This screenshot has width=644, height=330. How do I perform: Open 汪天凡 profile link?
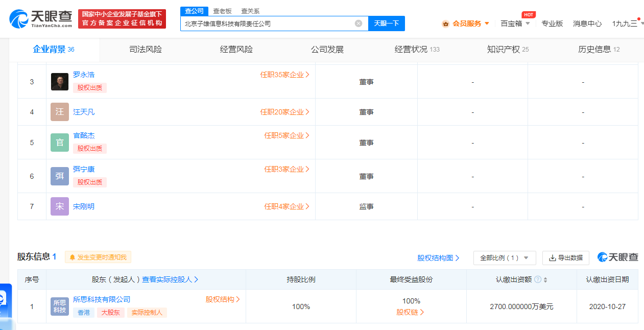pyautogui.click(x=84, y=112)
